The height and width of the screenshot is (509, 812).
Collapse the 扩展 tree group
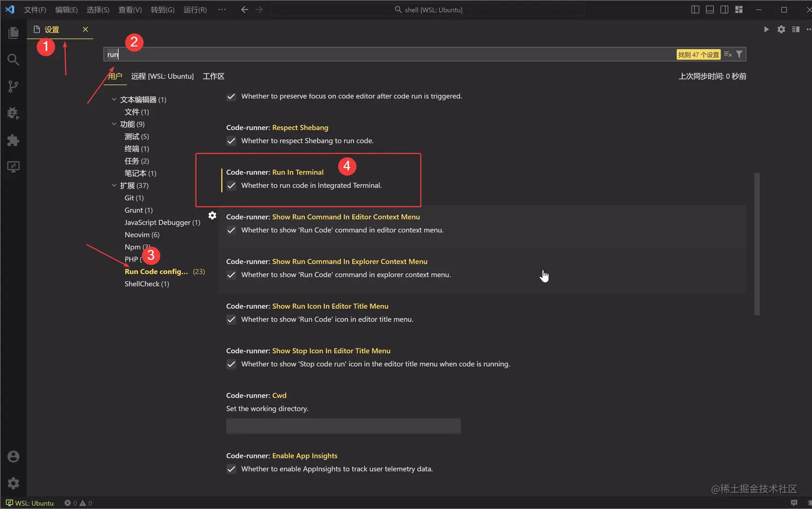(x=114, y=185)
